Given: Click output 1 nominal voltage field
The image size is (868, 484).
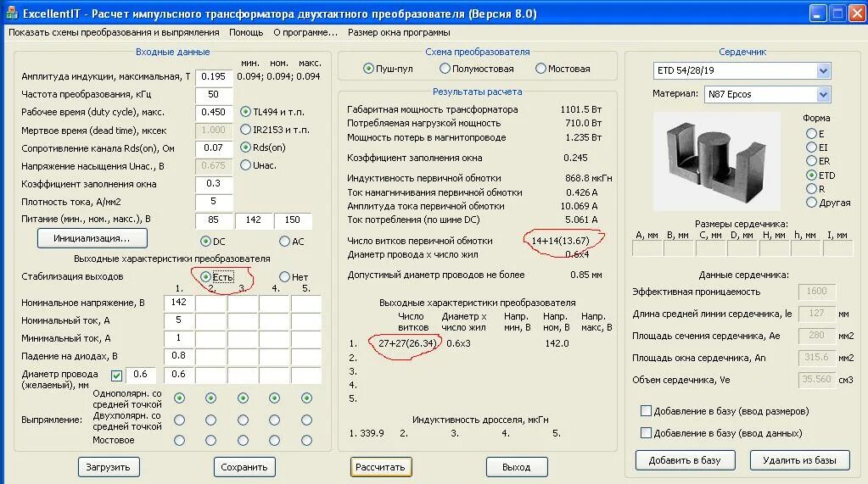Looking at the screenshot, I should pyautogui.click(x=179, y=303).
